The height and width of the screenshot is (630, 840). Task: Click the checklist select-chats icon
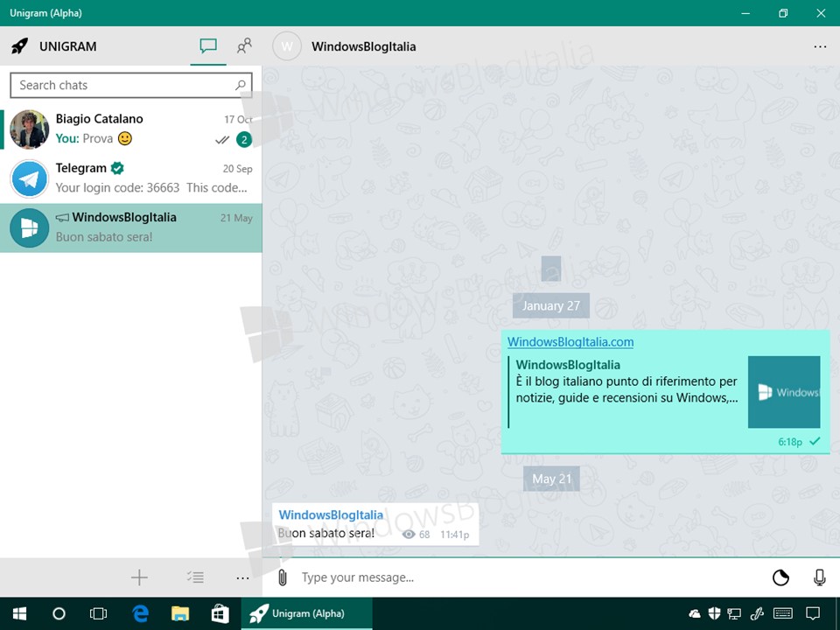point(195,577)
